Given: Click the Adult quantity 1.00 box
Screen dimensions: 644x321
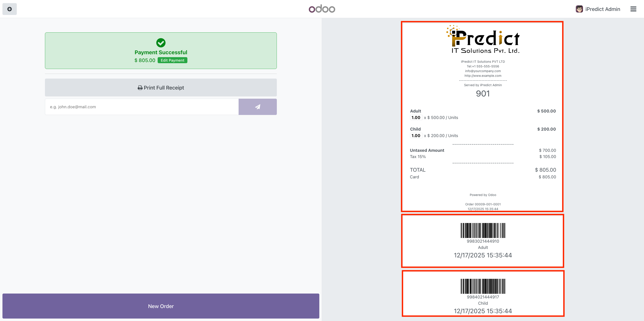Looking at the screenshot, I should coord(416,118).
